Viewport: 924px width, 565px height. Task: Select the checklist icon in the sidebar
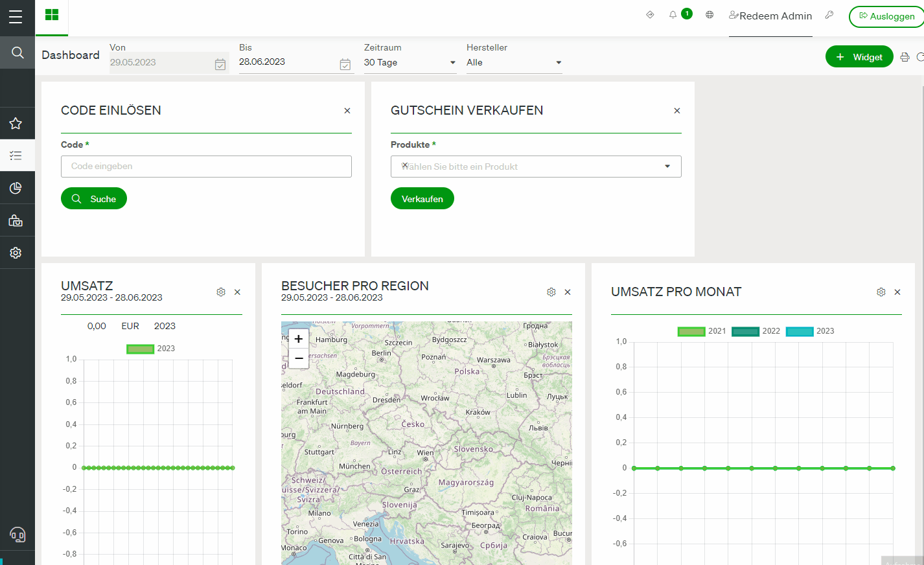(x=16, y=156)
